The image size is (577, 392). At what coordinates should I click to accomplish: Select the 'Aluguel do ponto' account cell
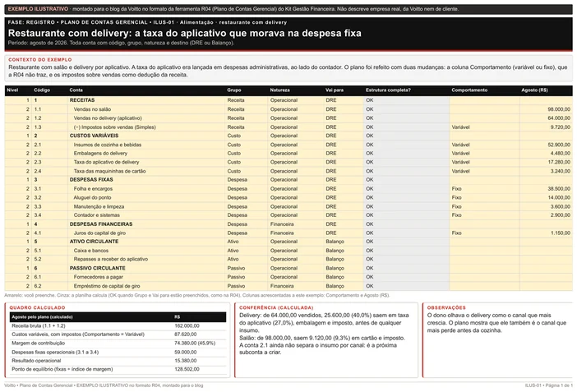pyautogui.click(x=92, y=198)
